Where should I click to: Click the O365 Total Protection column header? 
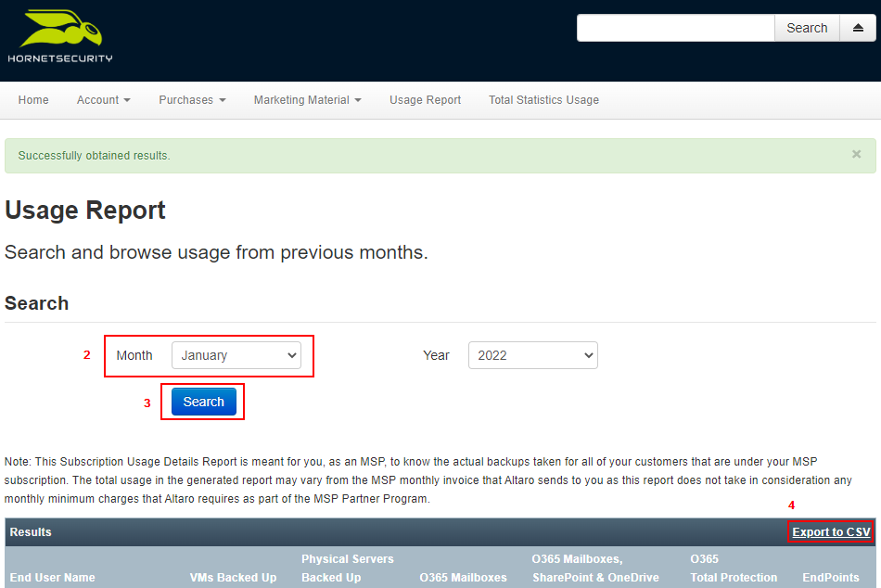734,569
